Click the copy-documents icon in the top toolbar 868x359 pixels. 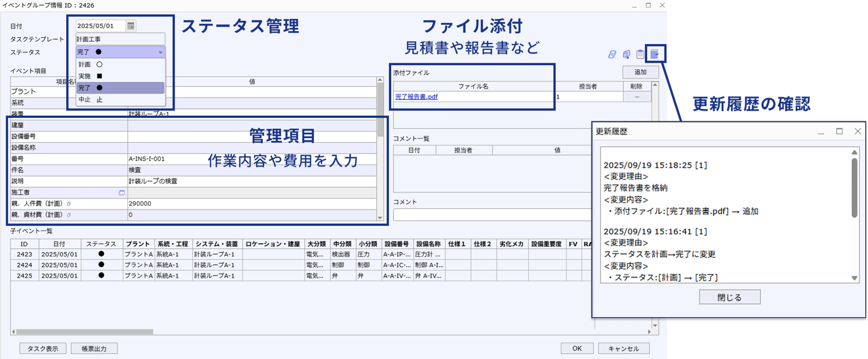tap(626, 54)
